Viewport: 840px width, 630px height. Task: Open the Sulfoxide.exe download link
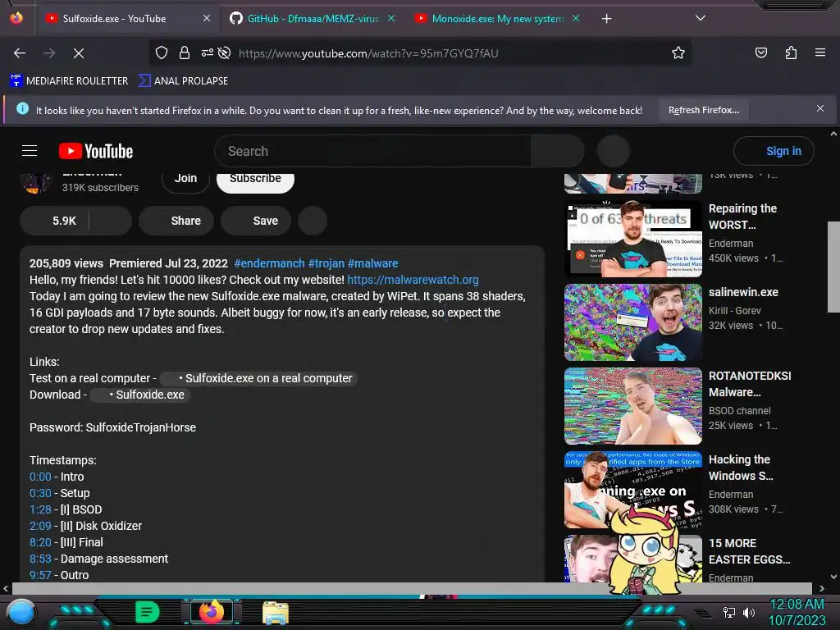(140, 395)
